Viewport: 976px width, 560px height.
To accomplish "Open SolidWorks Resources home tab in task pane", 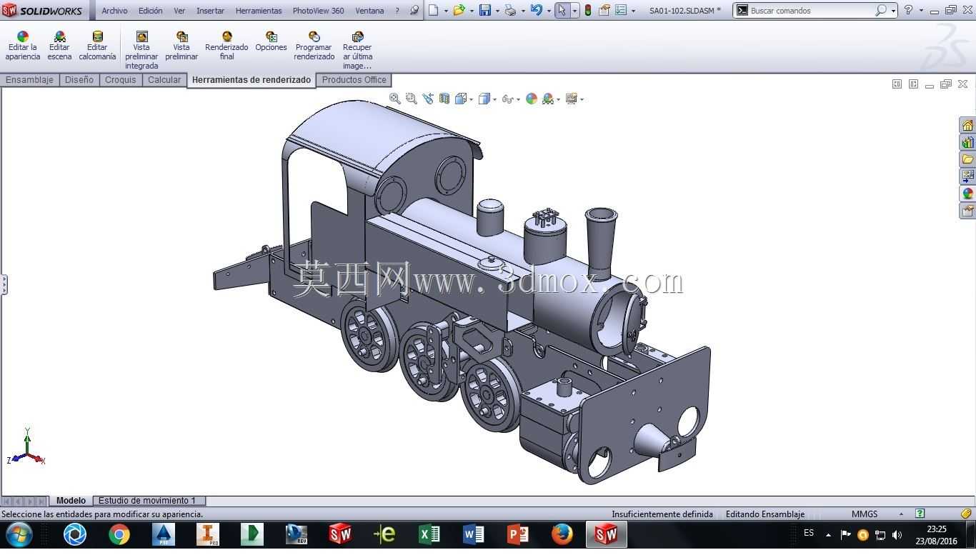I will click(967, 125).
